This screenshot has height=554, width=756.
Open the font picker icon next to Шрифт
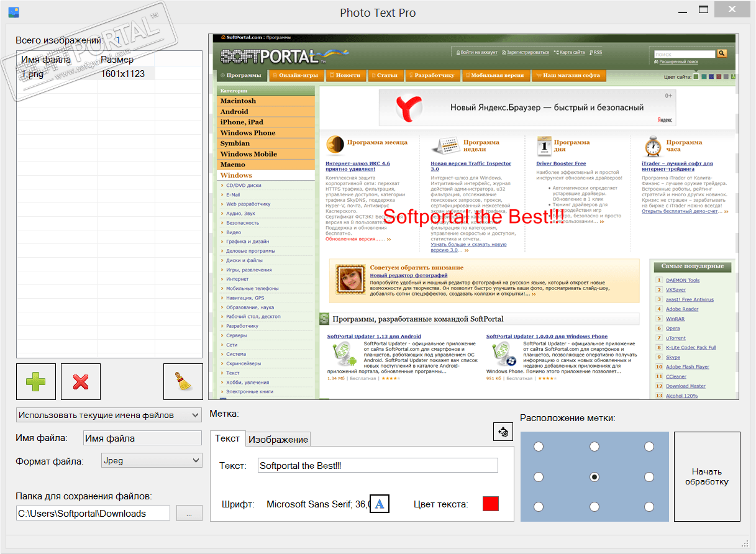pyautogui.click(x=380, y=504)
